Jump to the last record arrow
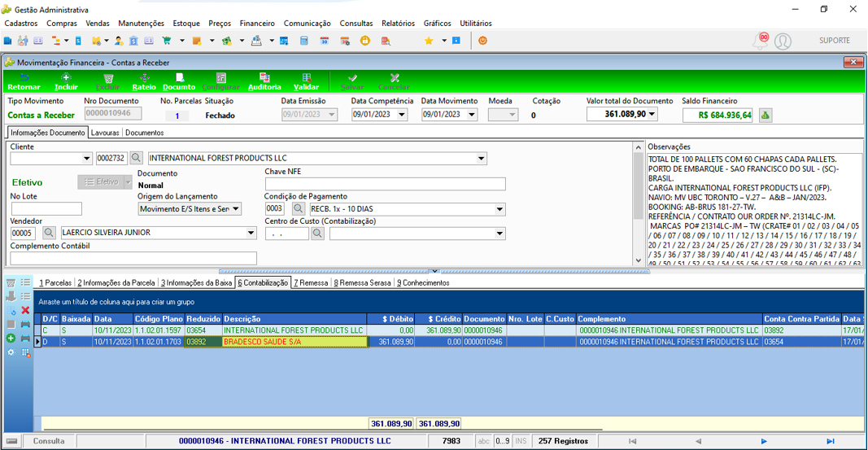868x450 pixels. coord(831,441)
